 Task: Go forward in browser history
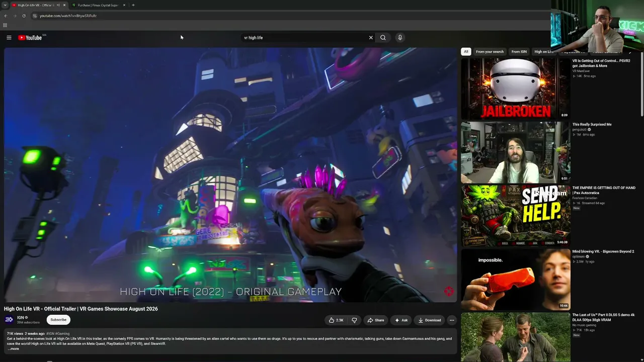click(x=15, y=16)
